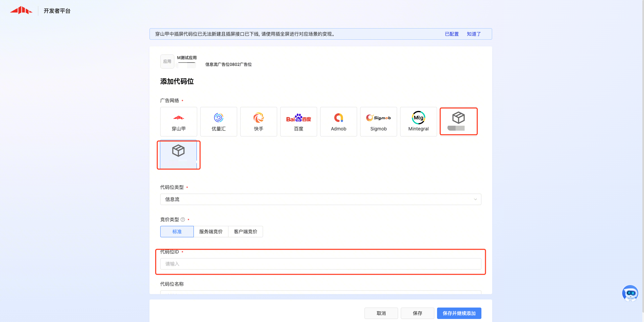Open the robot assistant chat icon

(x=630, y=293)
